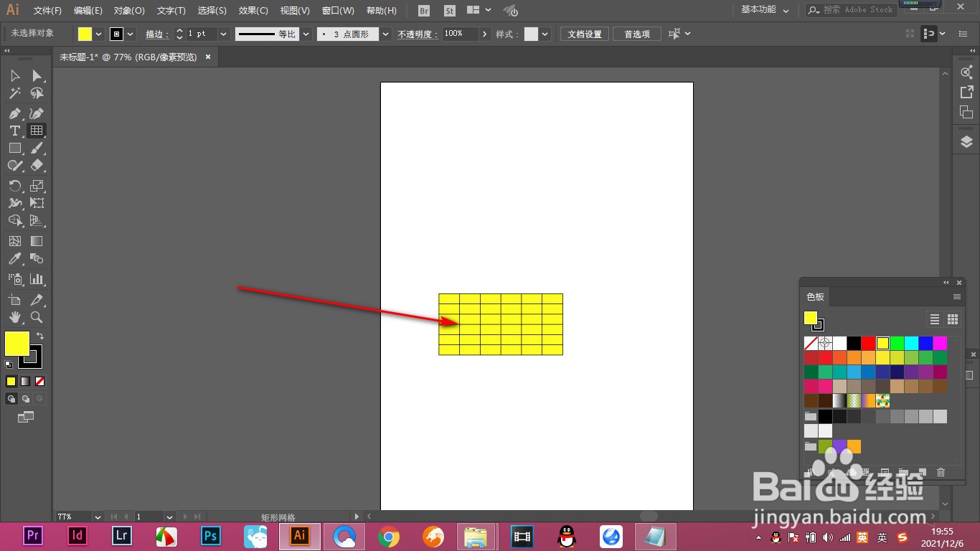The height and width of the screenshot is (551, 980).
Task: Select the Perspective Grid tool
Action: pos(37,220)
